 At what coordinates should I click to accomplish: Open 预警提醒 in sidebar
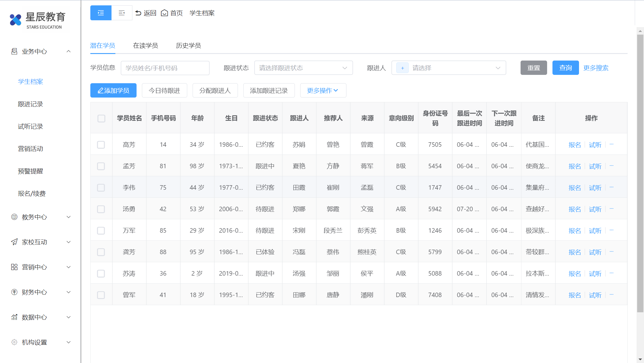(30, 171)
